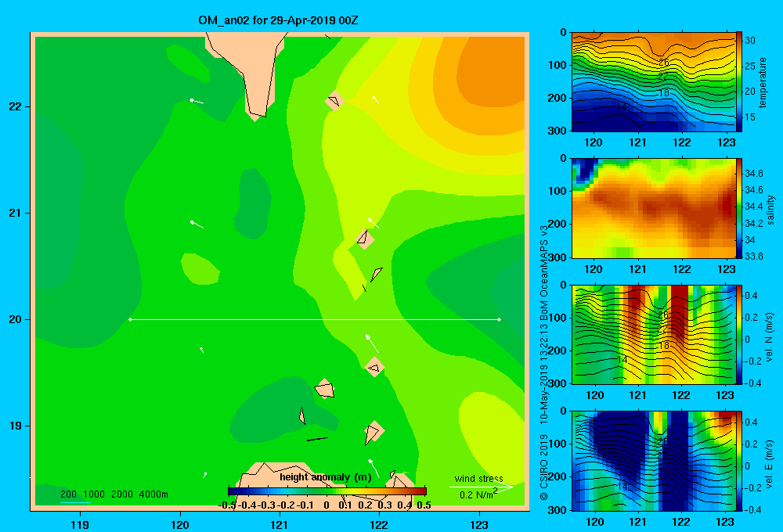
Task: Open the temperature depth section plot
Action: pos(654,82)
